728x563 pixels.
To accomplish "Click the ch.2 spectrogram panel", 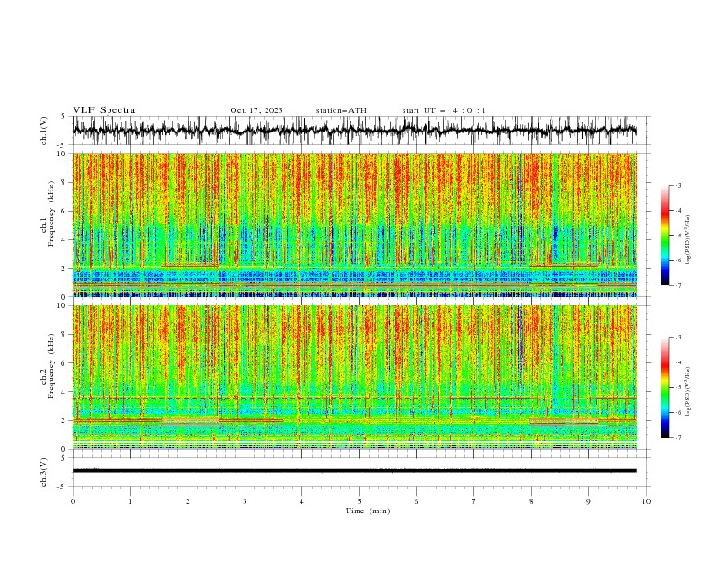I will coord(355,377).
